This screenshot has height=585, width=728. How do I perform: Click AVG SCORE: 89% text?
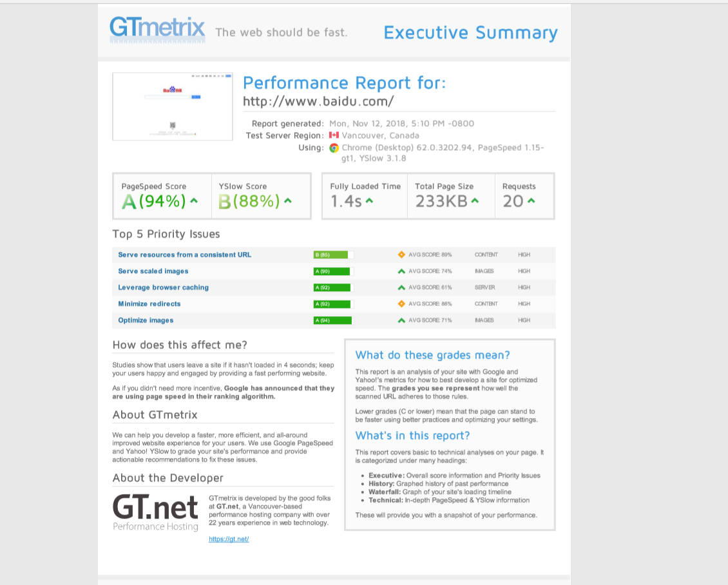pos(430,254)
